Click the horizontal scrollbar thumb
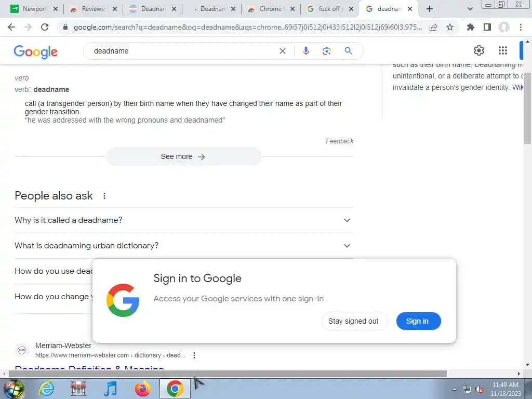 pyautogui.click(x=228, y=374)
